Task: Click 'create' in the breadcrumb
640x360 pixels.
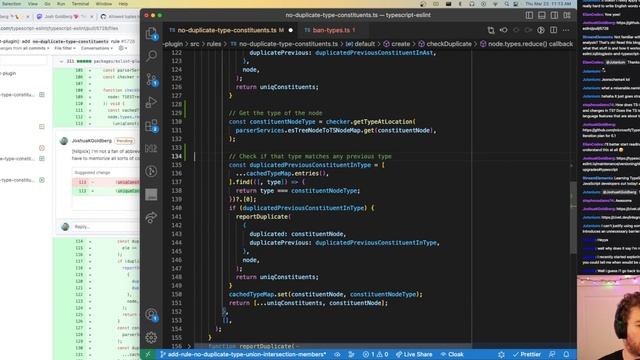Action: 396,44
